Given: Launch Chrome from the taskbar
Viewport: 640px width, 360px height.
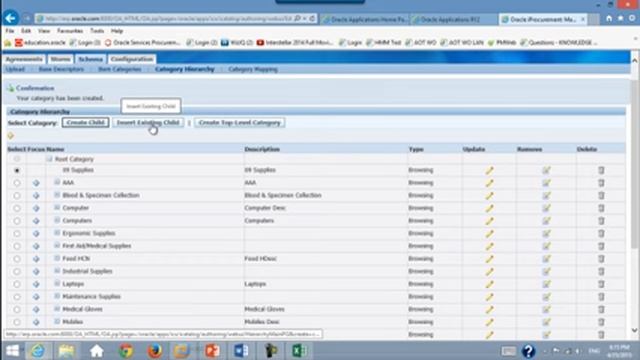Looking at the screenshot, I should coord(126,351).
